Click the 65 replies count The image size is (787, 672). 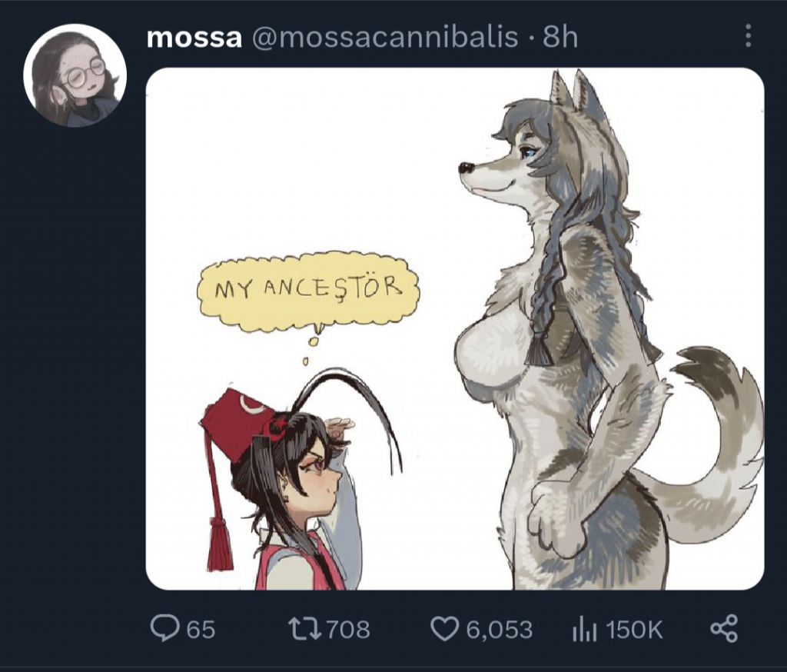click(201, 629)
